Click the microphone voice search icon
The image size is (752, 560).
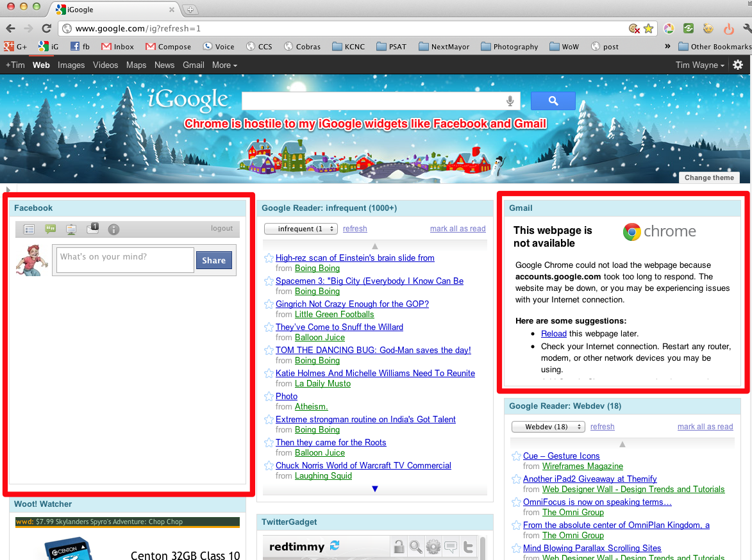[x=510, y=101]
